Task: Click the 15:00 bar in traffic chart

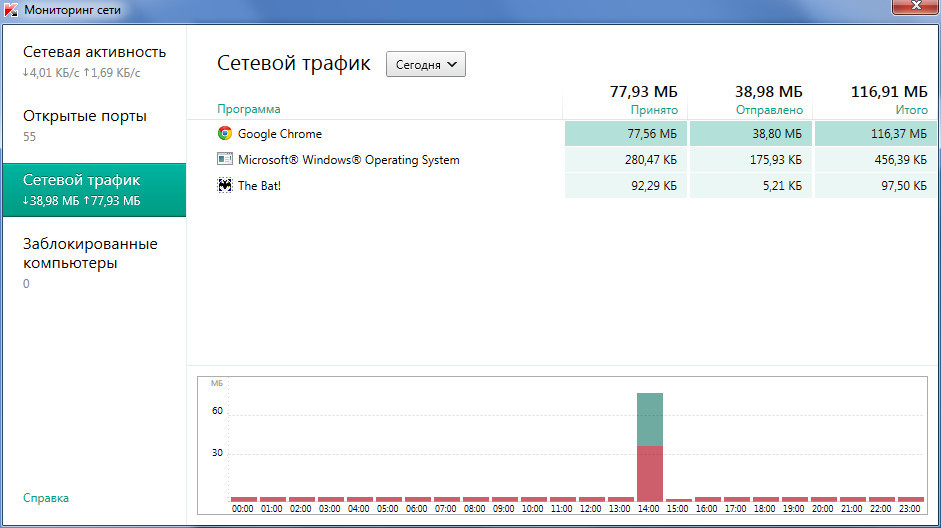Action: (679, 499)
